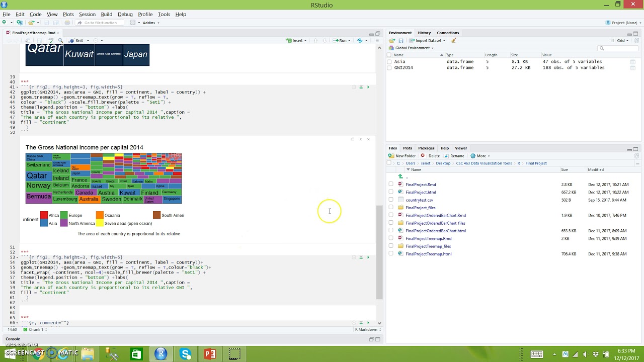Open the Import Dataset dropdown
This screenshot has width=644, height=362.
[x=427, y=41]
